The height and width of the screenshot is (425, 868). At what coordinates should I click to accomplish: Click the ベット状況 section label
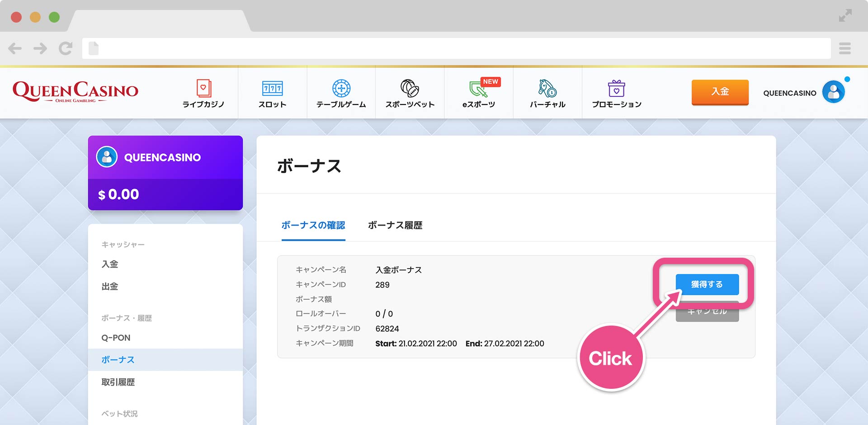(119, 414)
